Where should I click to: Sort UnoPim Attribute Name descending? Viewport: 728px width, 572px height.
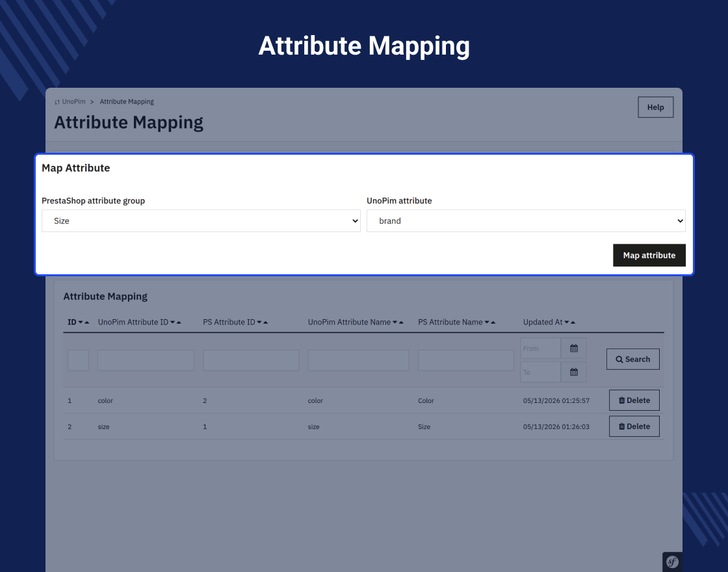pos(395,322)
